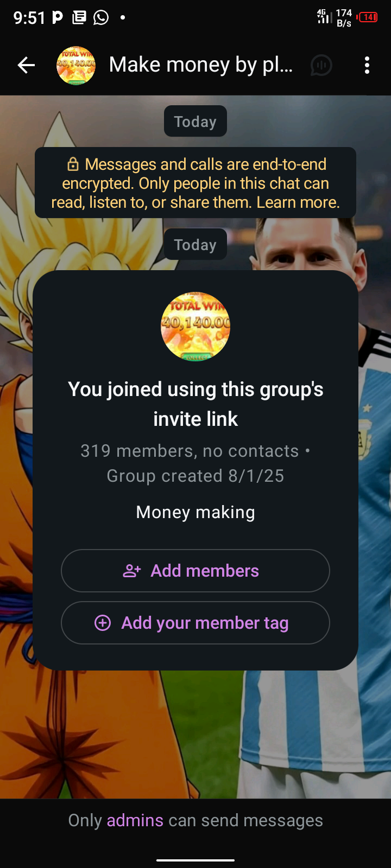Image resolution: width=391 pixels, height=868 pixels.
Task: Click the 'Add members' button
Action: 195,571
